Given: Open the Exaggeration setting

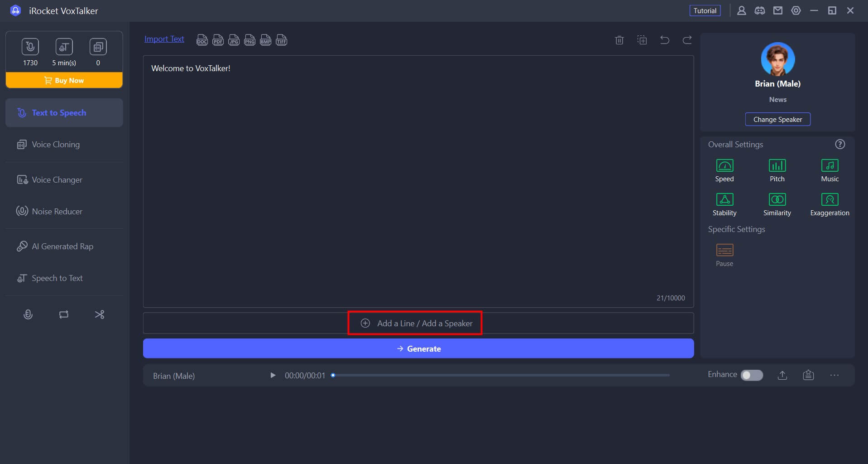Looking at the screenshot, I should pos(830,204).
